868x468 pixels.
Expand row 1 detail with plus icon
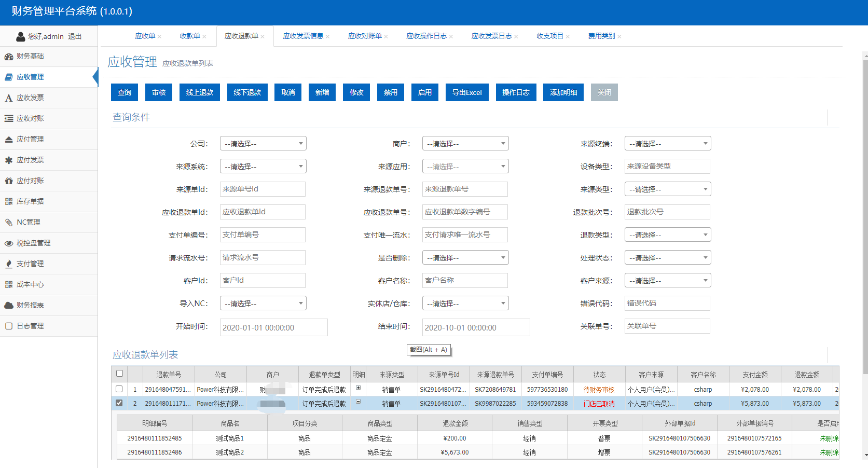click(x=358, y=388)
